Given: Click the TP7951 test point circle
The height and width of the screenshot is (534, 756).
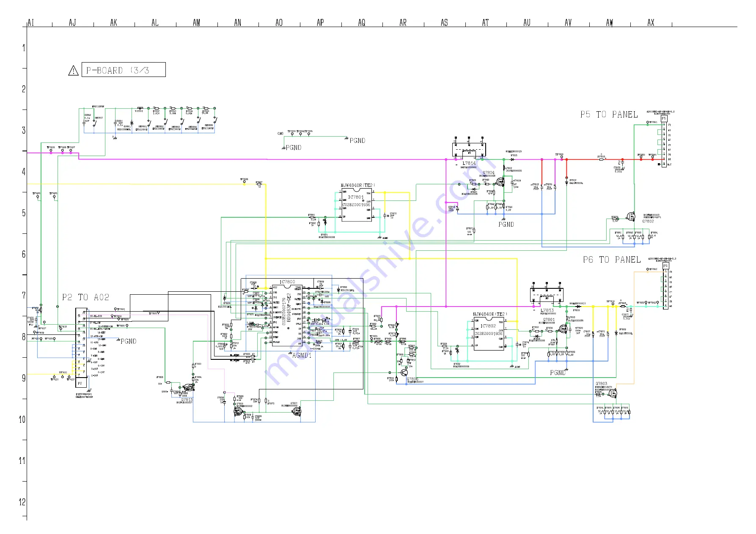Looking at the screenshot, I should 648,122.
